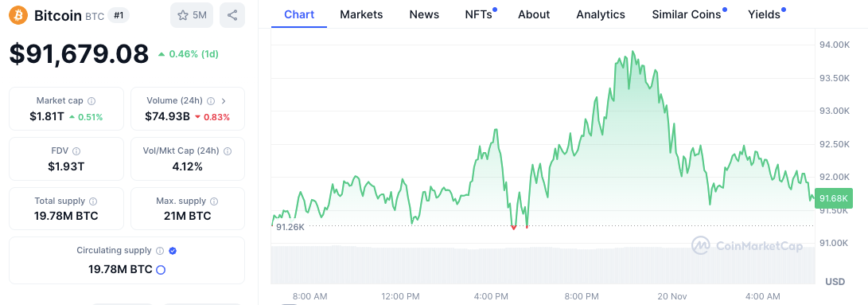Click Max. supply info icon
This screenshot has width=868, height=305.
pos(214,201)
